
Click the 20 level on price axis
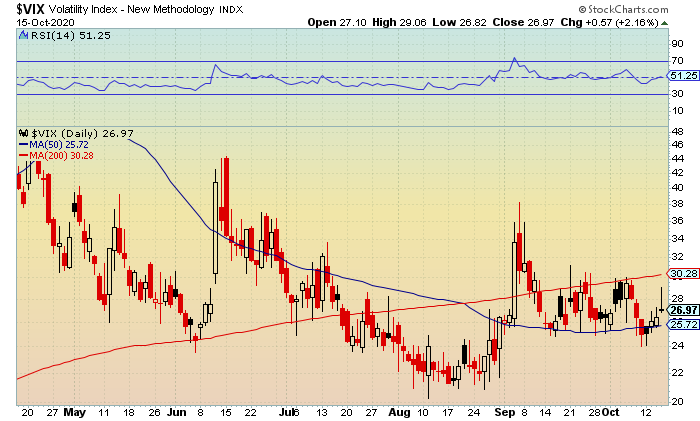tap(677, 401)
